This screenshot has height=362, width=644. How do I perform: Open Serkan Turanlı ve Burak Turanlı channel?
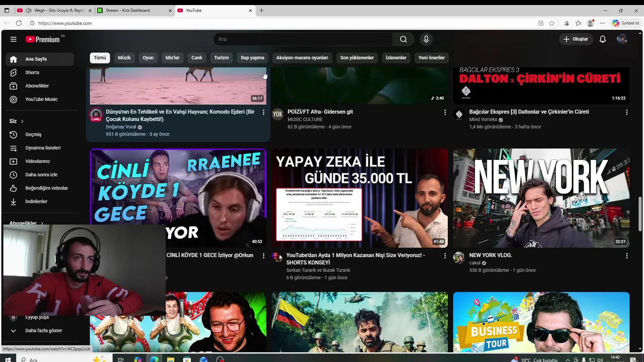[318, 270]
